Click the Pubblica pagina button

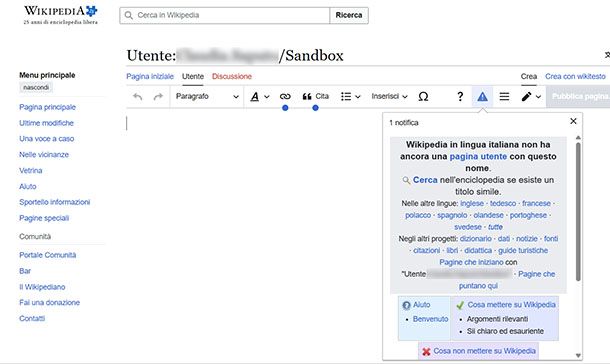[x=579, y=96]
